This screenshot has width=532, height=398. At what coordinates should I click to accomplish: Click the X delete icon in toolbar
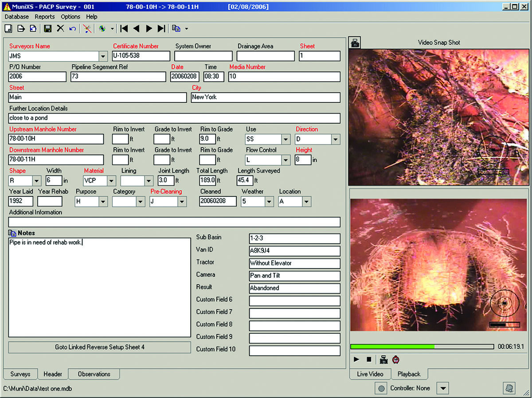click(60, 28)
